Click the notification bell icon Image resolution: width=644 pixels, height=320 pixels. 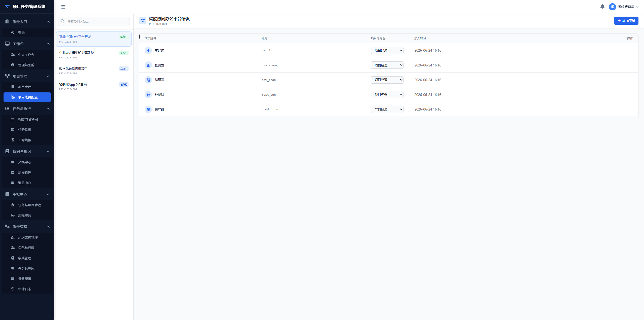coord(602,7)
